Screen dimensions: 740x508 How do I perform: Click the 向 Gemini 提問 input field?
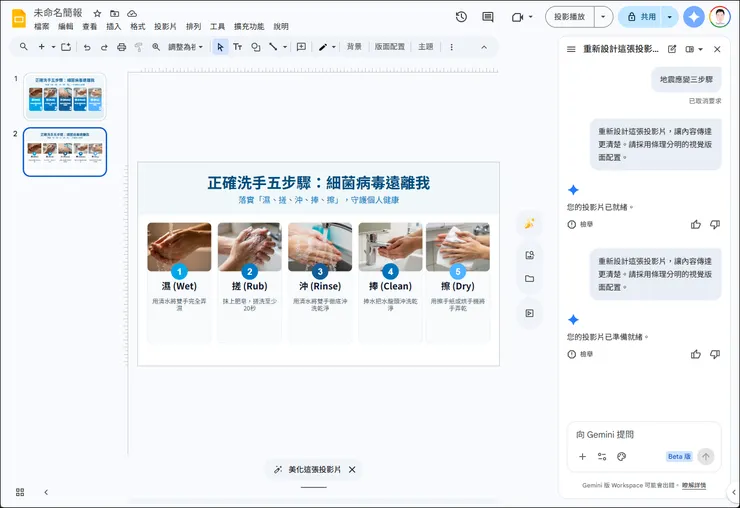click(644, 434)
